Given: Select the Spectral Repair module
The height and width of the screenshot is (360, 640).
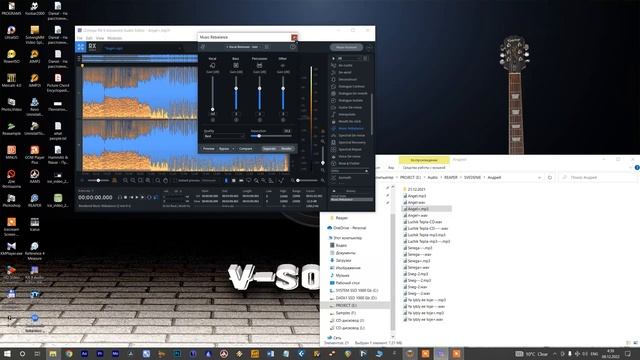Looking at the screenshot, I should tap(350, 149).
